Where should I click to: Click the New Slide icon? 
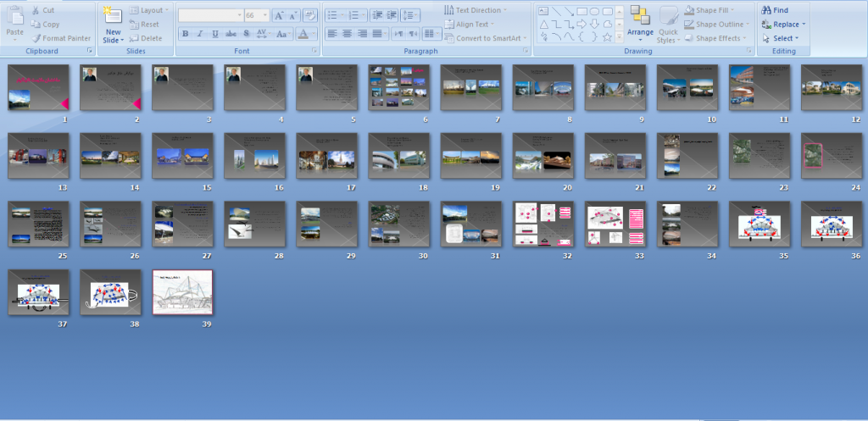(x=113, y=16)
